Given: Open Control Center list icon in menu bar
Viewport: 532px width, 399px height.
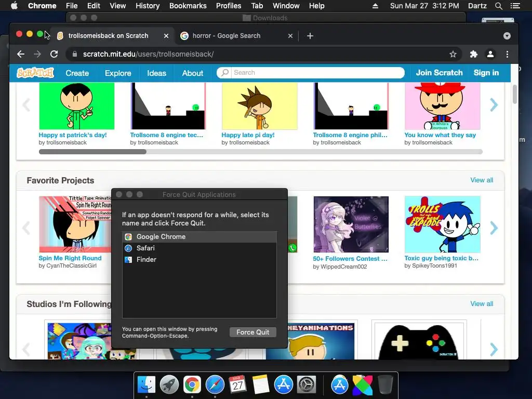Looking at the screenshot, I should click(515, 6).
